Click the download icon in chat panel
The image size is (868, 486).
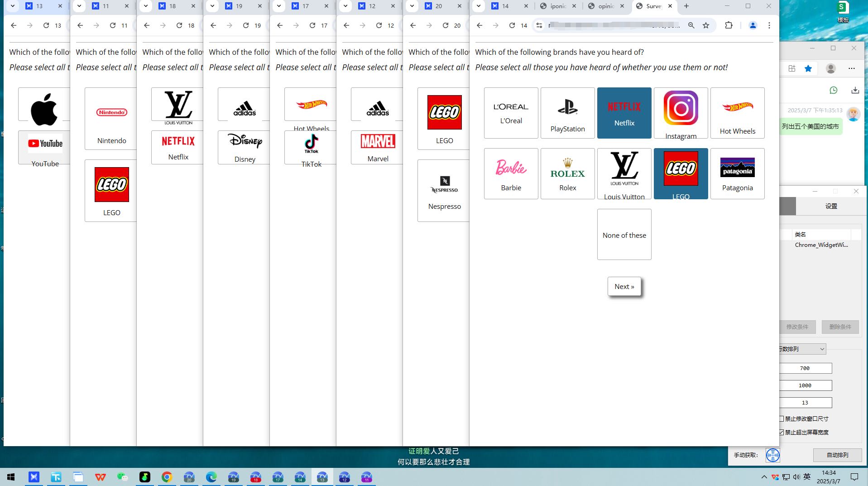coord(855,90)
